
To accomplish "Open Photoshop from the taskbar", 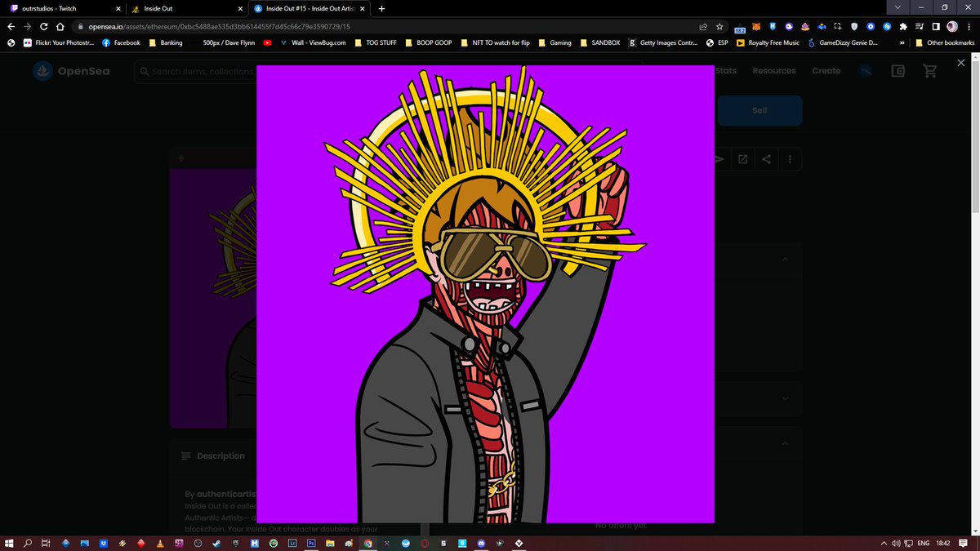I will tap(311, 543).
